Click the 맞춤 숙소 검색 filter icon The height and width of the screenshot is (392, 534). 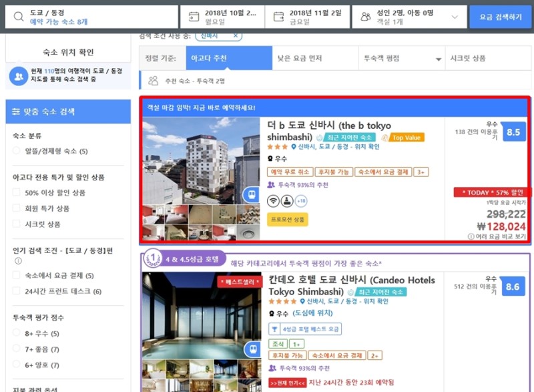(16, 112)
